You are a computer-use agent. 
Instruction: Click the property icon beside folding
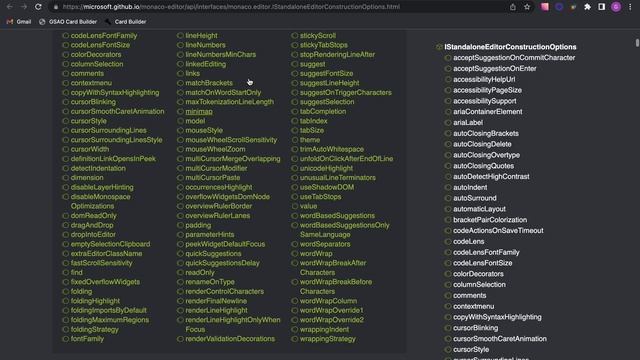click(x=65, y=291)
